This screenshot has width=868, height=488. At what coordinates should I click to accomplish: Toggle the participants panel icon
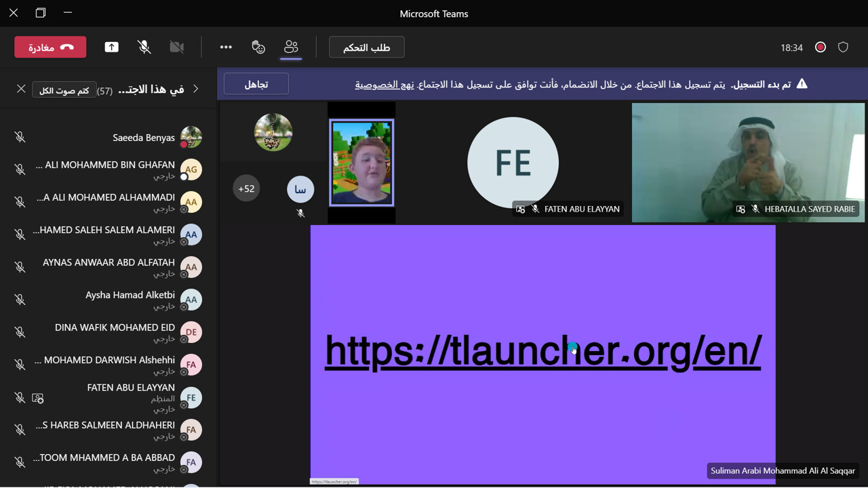point(291,47)
